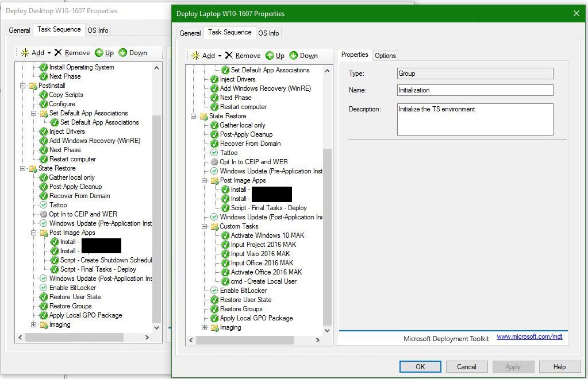Click the Custom Tasks folder icon
Image resolution: width=588 pixels, height=379 pixels.
point(214,226)
